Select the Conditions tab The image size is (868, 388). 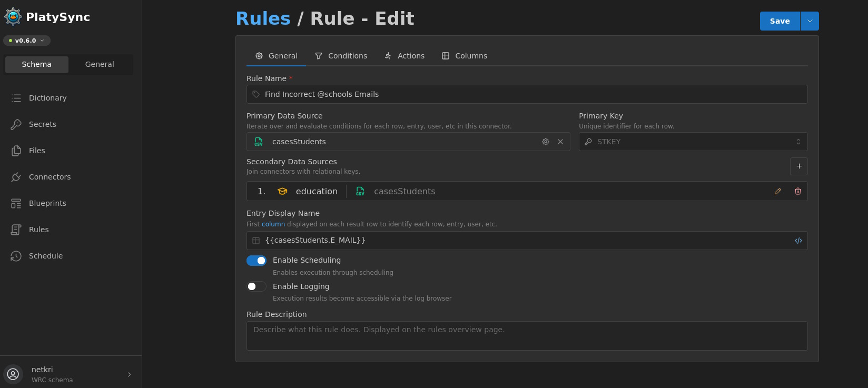click(x=341, y=56)
